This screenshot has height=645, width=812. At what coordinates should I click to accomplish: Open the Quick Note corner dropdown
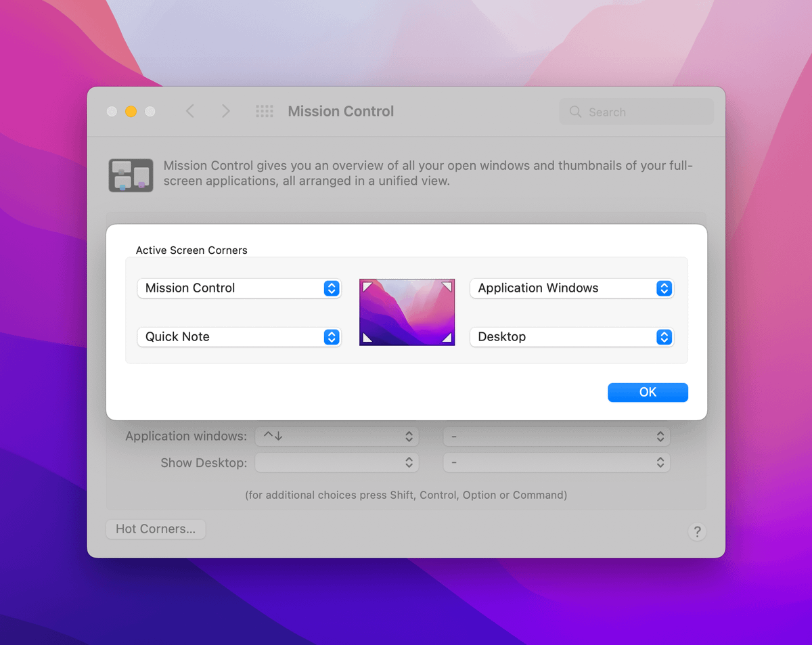pyautogui.click(x=239, y=337)
